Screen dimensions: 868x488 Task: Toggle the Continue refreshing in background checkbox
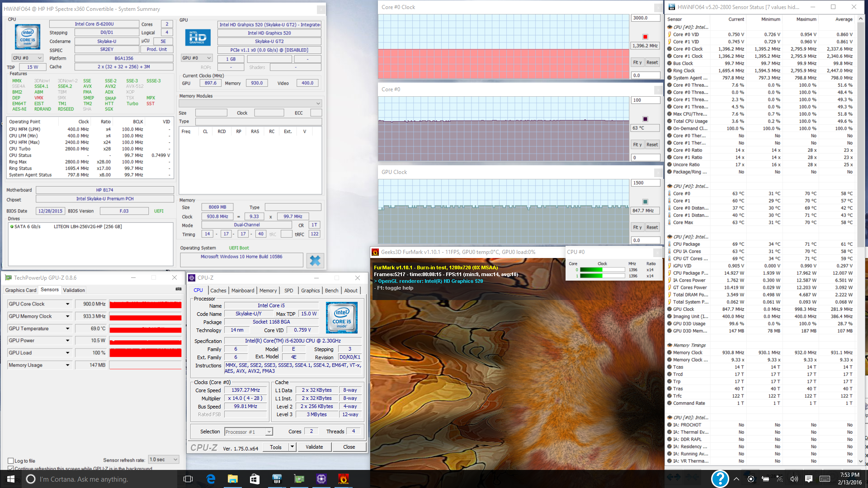tap(11, 469)
